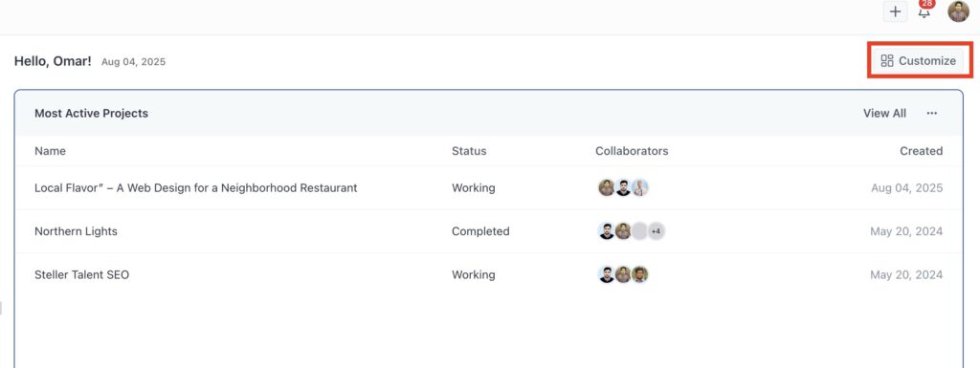The width and height of the screenshot is (980, 368).
Task: Click third collaborator avatar on Steller Talent SEO
Action: pos(639,274)
